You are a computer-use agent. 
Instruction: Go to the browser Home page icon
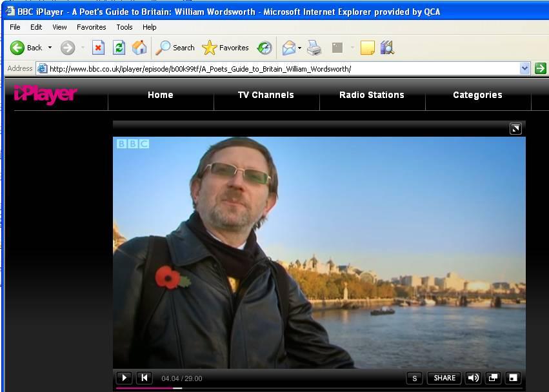pyautogui.click(x=139, y=48)
